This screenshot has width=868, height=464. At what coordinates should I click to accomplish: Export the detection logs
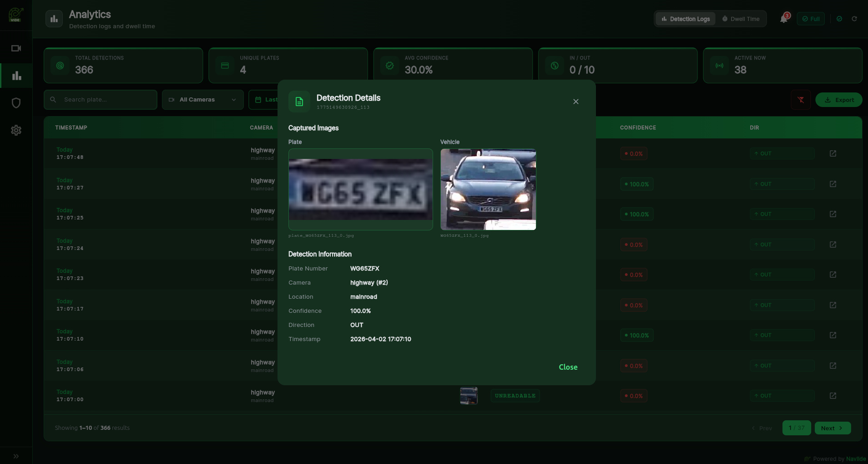(838, 99)
